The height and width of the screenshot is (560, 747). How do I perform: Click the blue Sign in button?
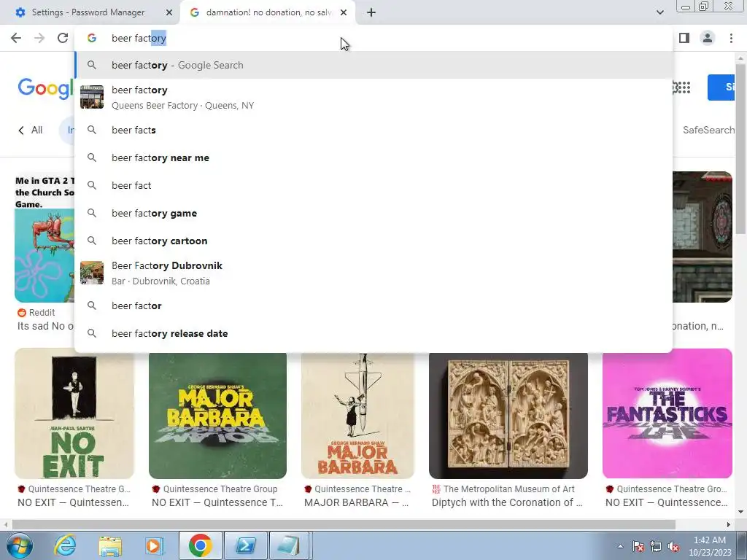(x=721, y=87)
